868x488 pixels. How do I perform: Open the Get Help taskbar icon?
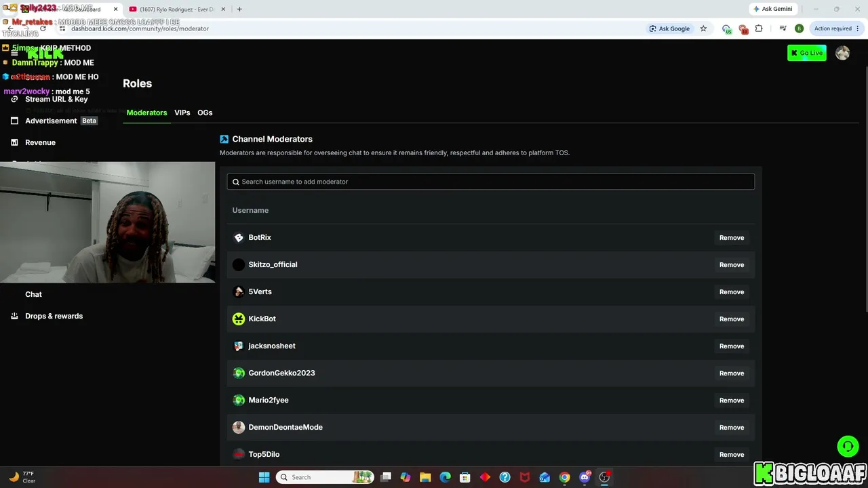[505, 477]
